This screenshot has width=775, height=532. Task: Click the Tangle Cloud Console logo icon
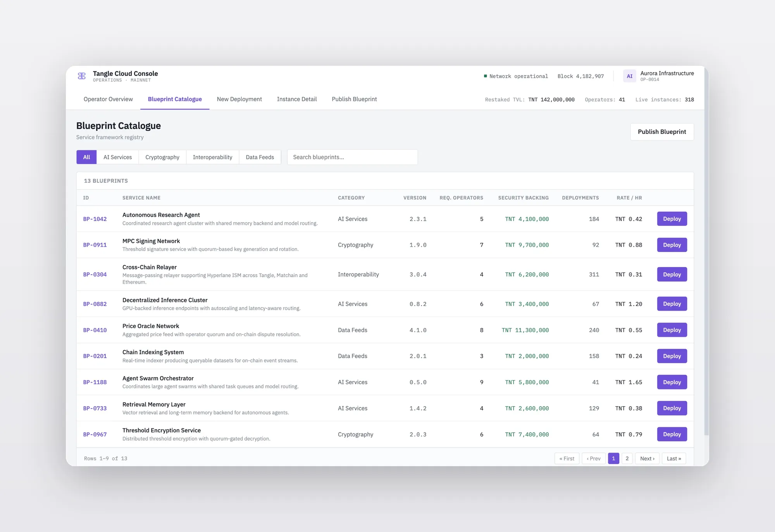tap(82, 76)
